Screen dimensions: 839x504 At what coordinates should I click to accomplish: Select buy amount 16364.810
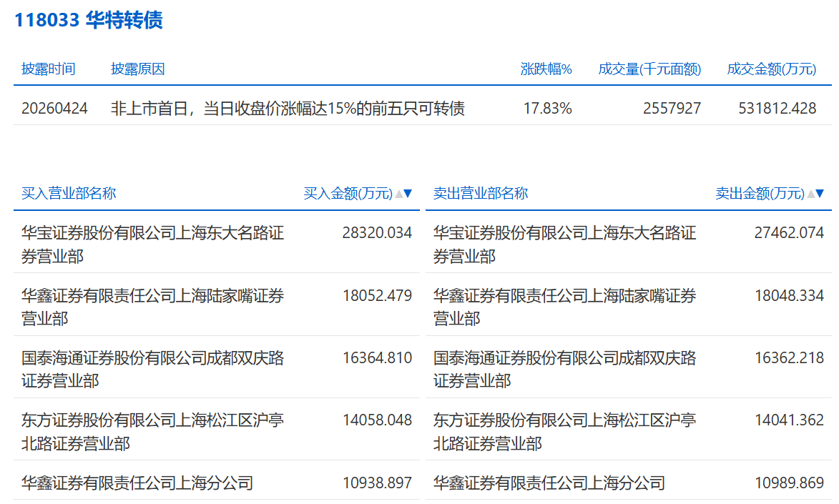(377, 357)
